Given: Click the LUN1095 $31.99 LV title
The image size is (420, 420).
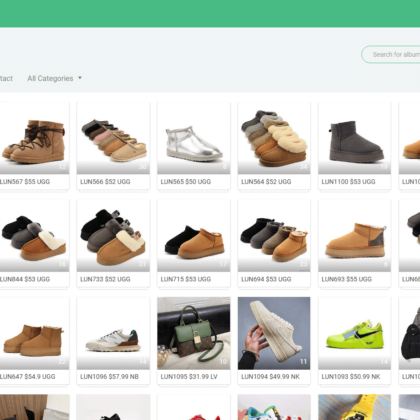Looking at the screenshot, I should click(189, 377).
